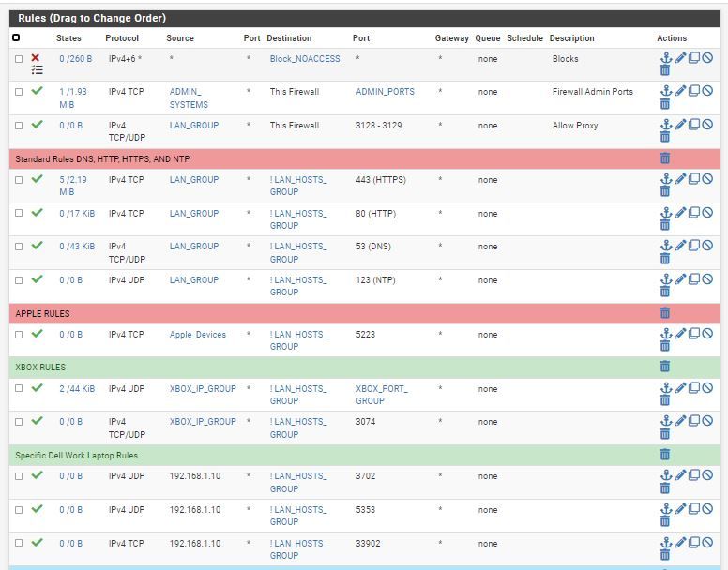Open LAN_GROUP source on the Allow Proxy rule

tap(194, 126)
